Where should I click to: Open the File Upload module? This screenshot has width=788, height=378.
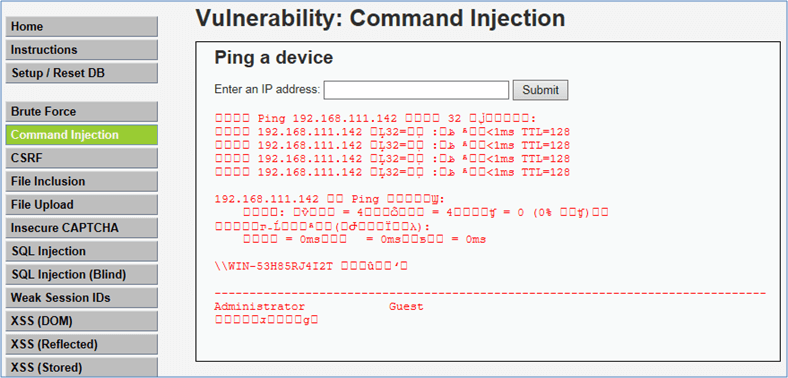(x=81, y=205)
